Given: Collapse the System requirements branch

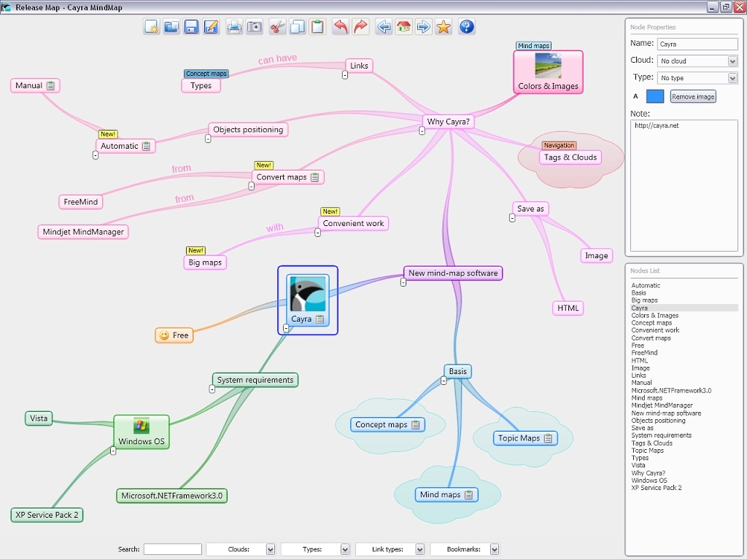Looking at the screenshot, I should tap(212, 389).
